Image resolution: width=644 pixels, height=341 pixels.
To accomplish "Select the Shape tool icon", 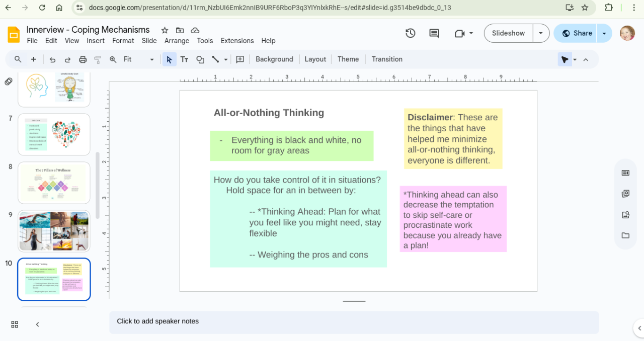I will 200,59.
